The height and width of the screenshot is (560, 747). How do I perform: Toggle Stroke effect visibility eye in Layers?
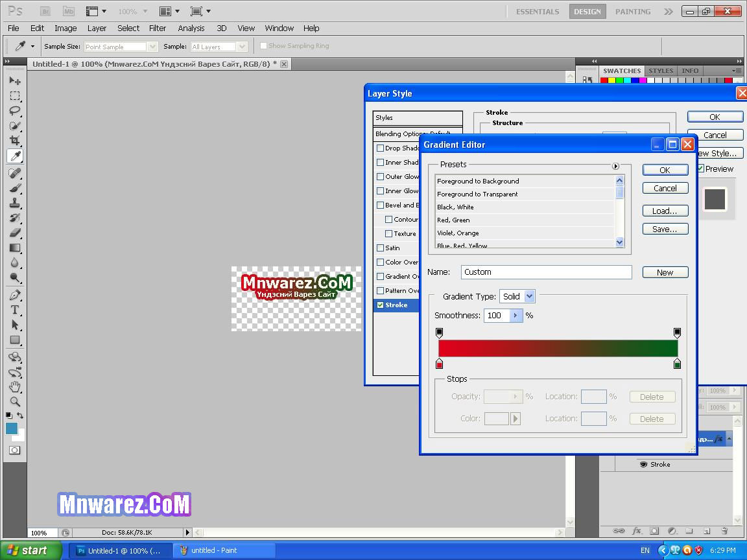click(x=643, y=464)
